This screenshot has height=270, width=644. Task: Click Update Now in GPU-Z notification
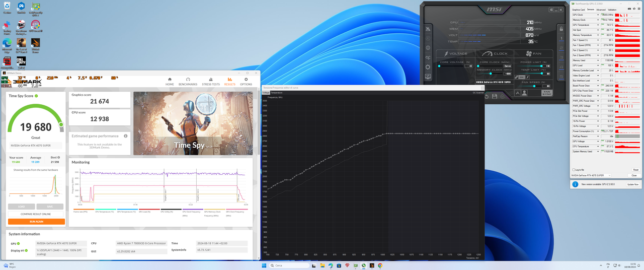pyautogui.click(x=632, y=184)
